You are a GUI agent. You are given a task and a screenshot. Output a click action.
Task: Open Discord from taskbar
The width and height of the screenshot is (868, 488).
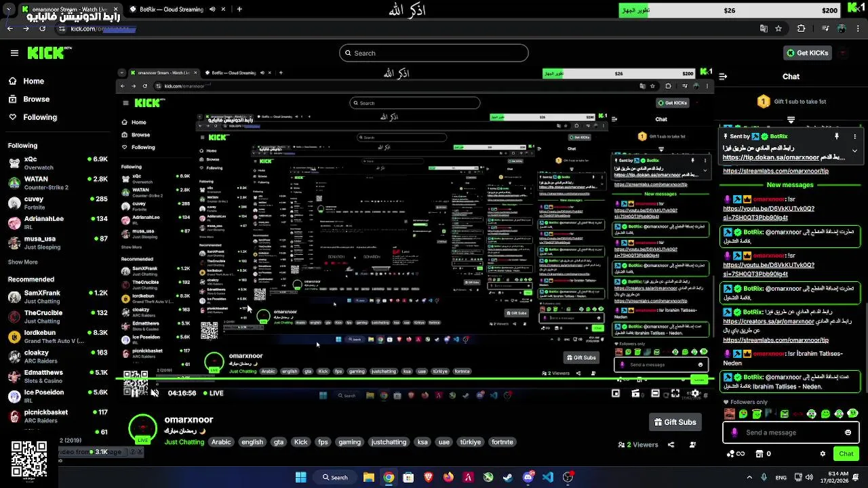point(528,477)
